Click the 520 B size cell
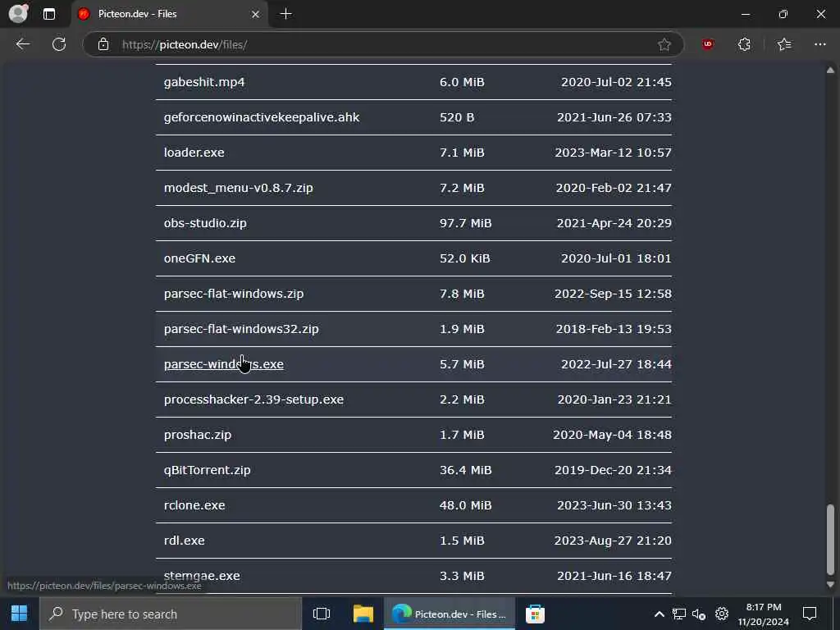 point(456,117)
